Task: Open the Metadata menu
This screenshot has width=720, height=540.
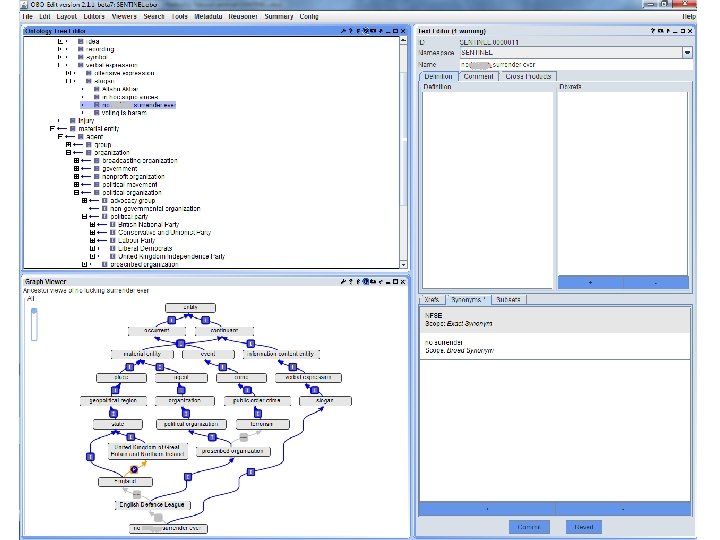Action: pos(208,17)
